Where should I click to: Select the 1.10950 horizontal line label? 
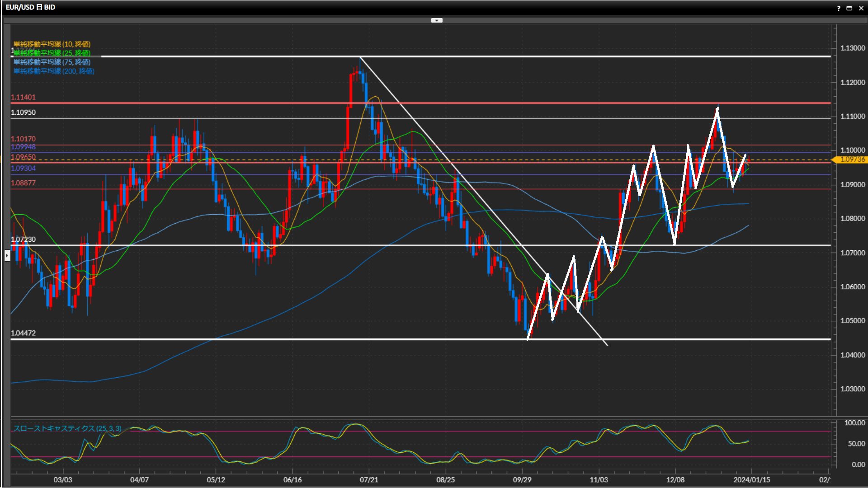coord(23,113)
